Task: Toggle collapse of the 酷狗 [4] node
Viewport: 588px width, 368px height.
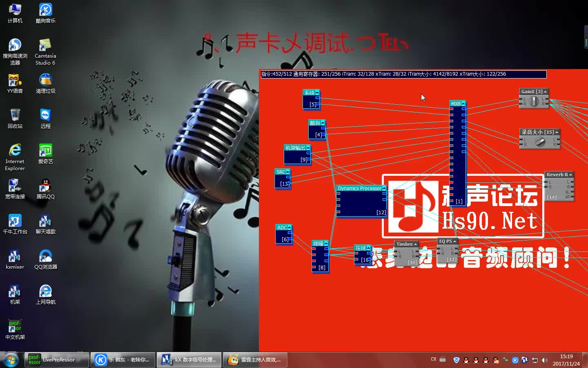Action: [x=323, y=123]
